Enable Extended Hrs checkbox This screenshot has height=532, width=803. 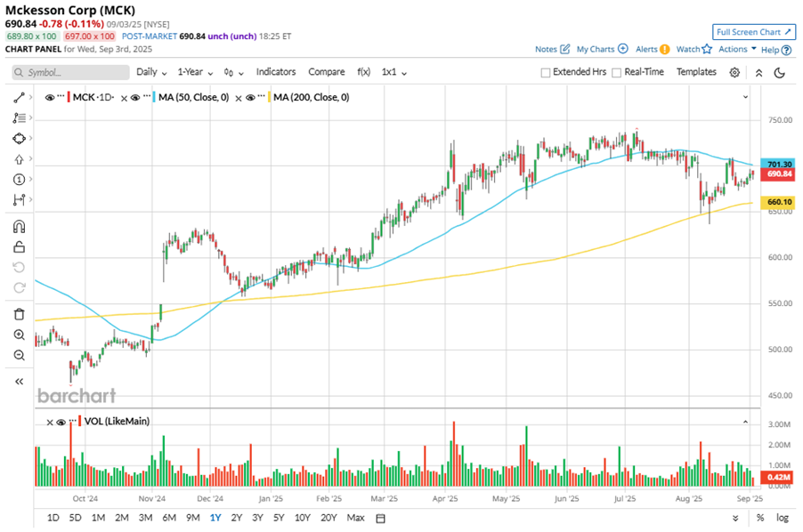coord(546,73)
